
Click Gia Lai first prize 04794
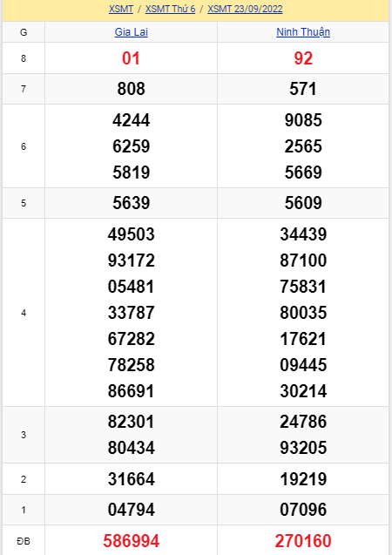[x=132, y=510]
